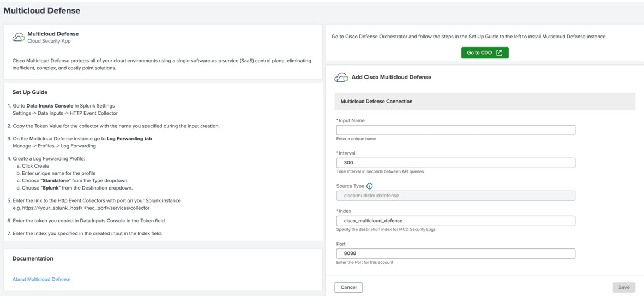
Task: Click the Source Type info icon
Action: click(x=369, y=186)
